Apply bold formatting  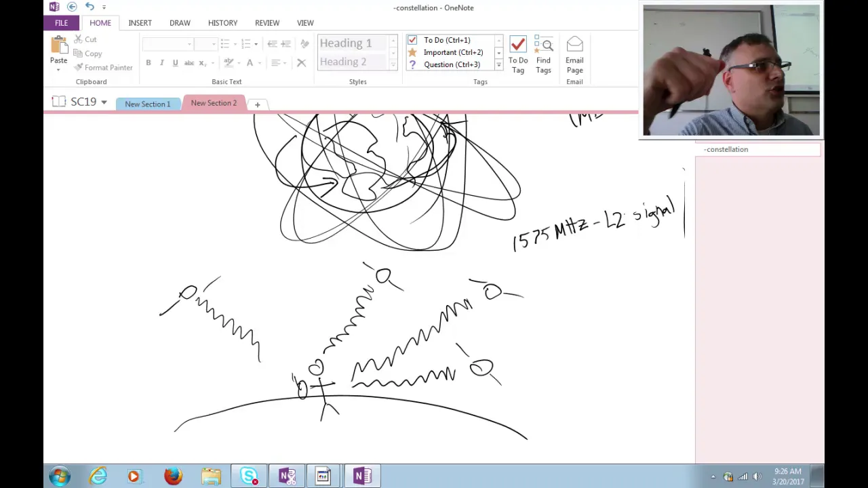(149, 63)
